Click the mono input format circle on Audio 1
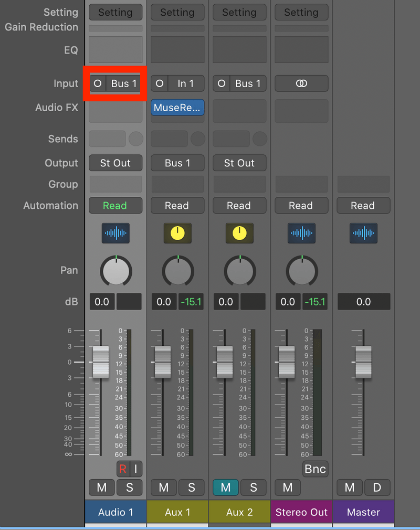This screenshot has height=530, width=420. tap(98, 83)
